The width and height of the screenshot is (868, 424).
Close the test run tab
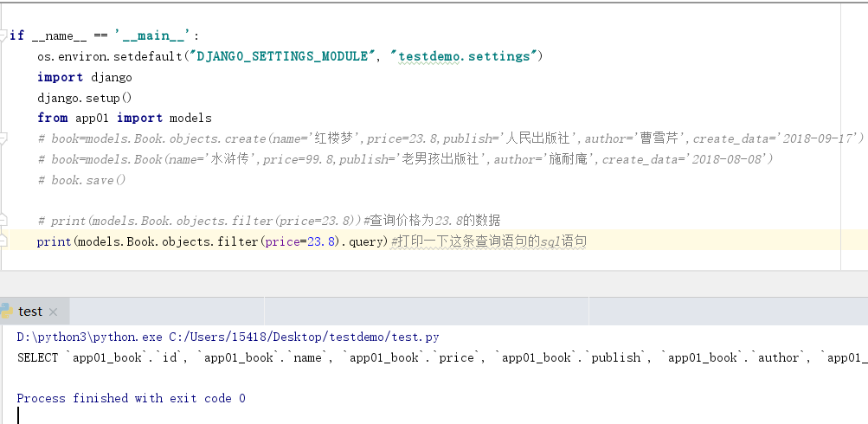click(x=53, y=312)
